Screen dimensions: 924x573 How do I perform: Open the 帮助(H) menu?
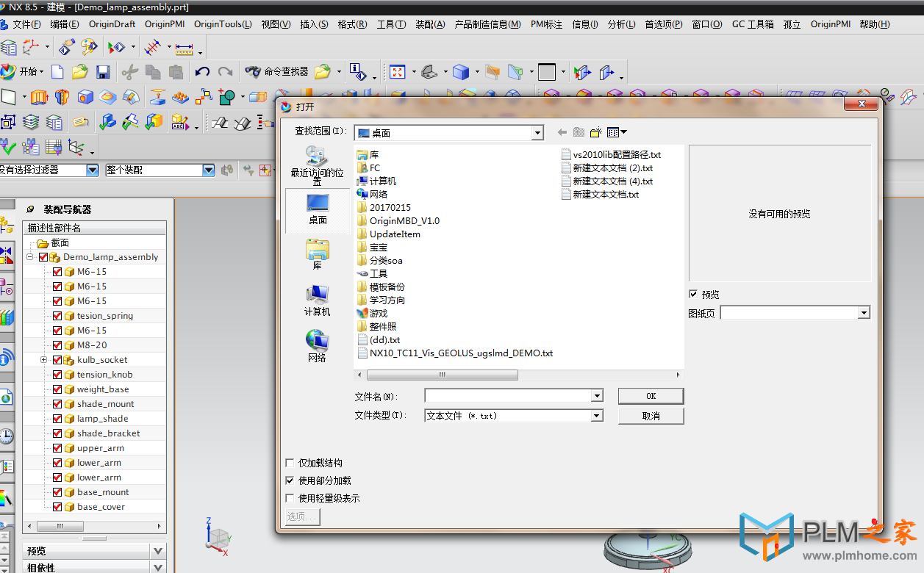point(874,24)
